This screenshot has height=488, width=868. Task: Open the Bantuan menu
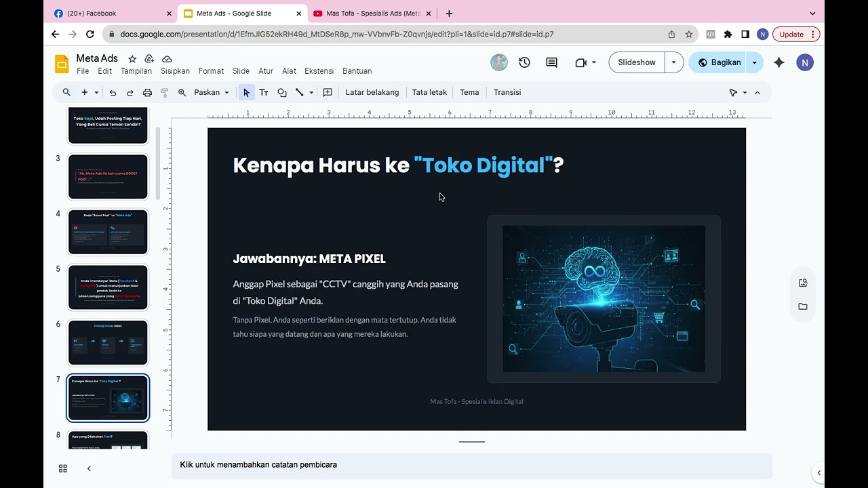(357, 71)
